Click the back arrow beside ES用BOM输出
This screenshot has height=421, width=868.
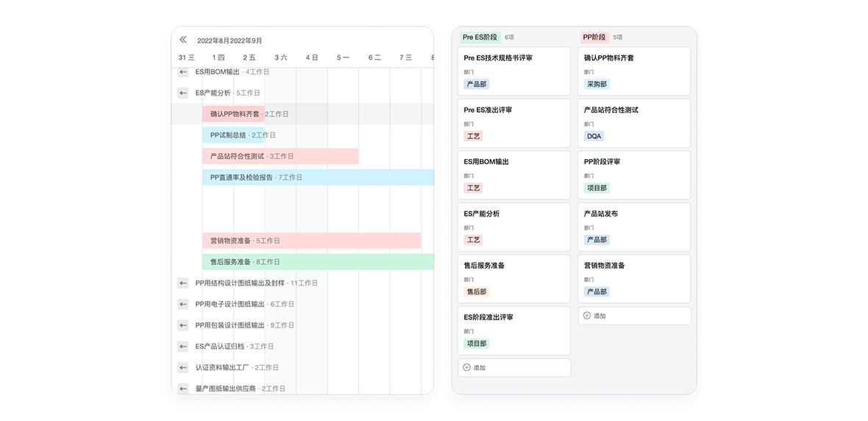click(183, 72)
